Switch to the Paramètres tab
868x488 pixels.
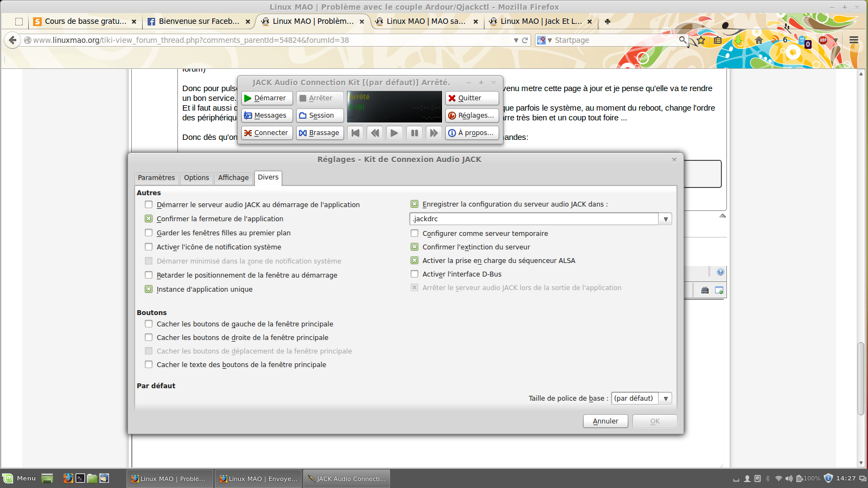tap(156, 178)
